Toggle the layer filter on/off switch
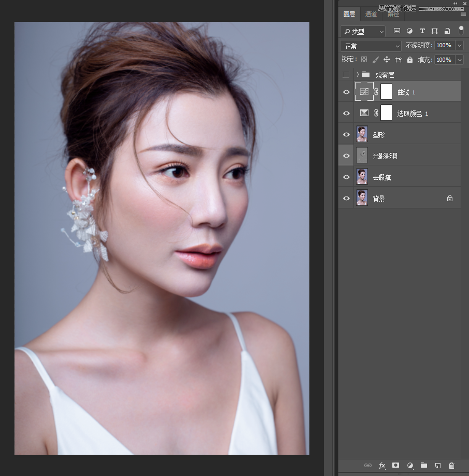Viewport: 469px width, 476px height. point(461,31)
